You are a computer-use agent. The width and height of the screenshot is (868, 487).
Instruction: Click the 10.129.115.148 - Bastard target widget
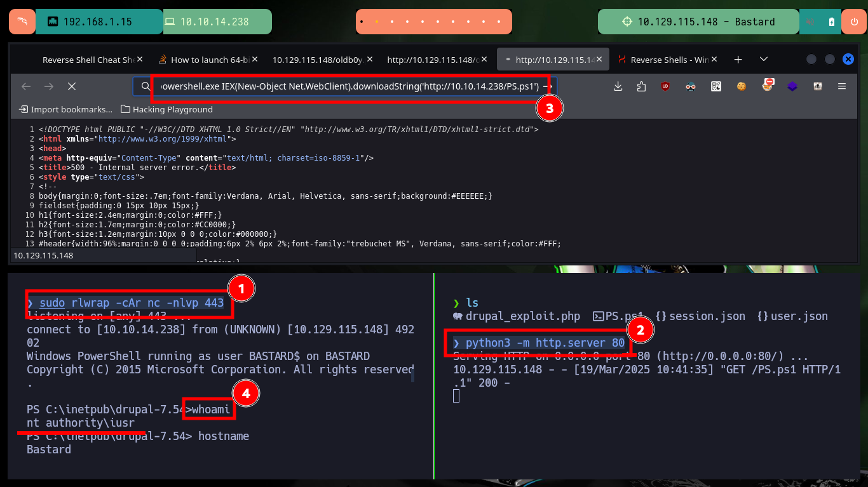[698, 22]
